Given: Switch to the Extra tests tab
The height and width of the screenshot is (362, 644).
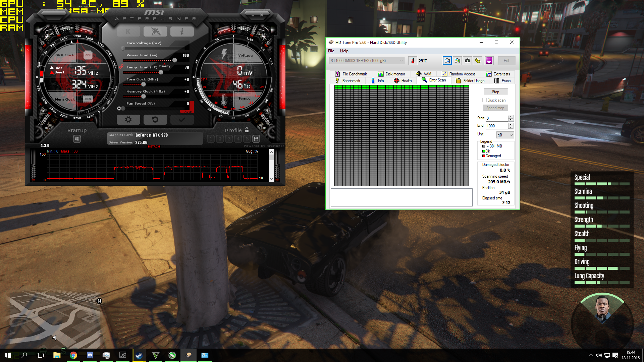Looking at the screenshot, I should [498, 74].
